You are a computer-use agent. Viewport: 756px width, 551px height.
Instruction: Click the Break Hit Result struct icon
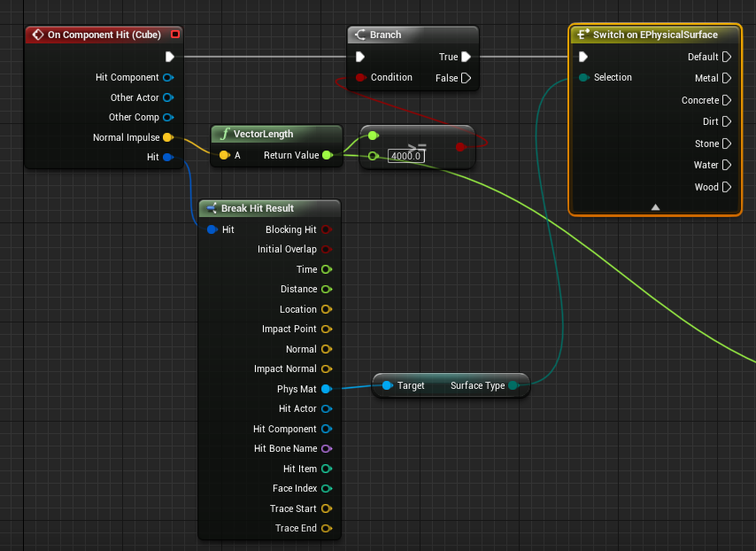pos(212,208)
